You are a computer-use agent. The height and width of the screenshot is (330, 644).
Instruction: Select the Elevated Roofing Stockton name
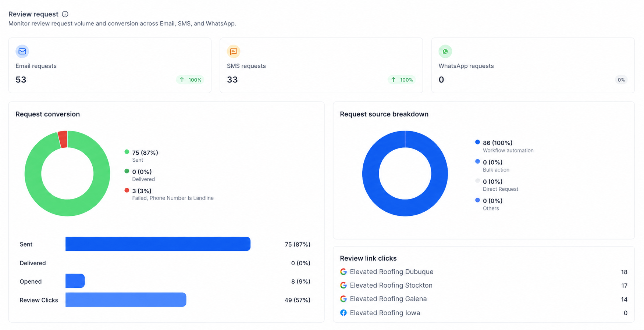(391, 285)
